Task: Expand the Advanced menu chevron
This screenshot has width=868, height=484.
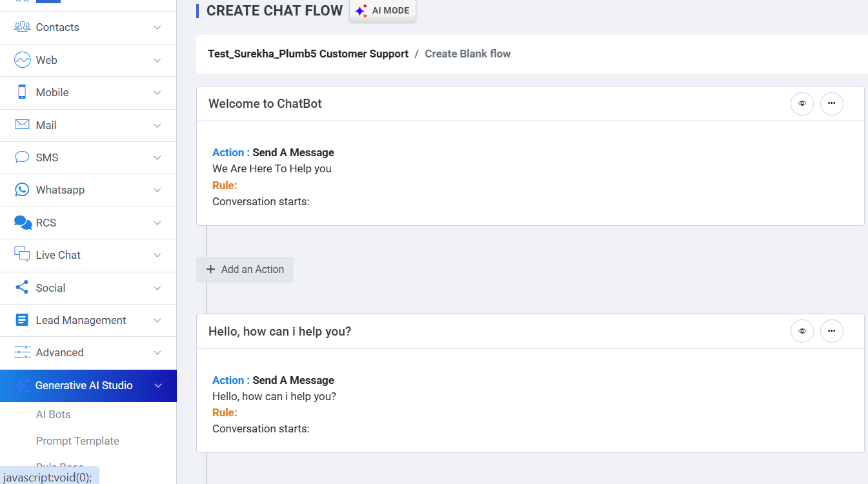Action: (157, 352)
